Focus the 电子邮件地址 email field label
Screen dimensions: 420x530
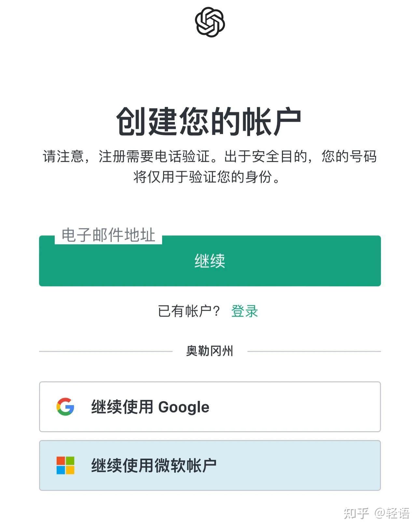click(x=108, y=235)
